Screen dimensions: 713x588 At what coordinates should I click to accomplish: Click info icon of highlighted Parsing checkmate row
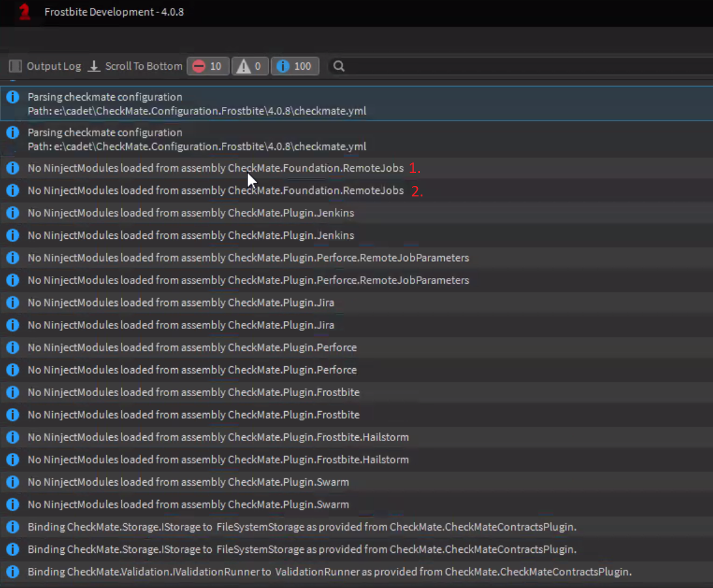coord(13,97)
